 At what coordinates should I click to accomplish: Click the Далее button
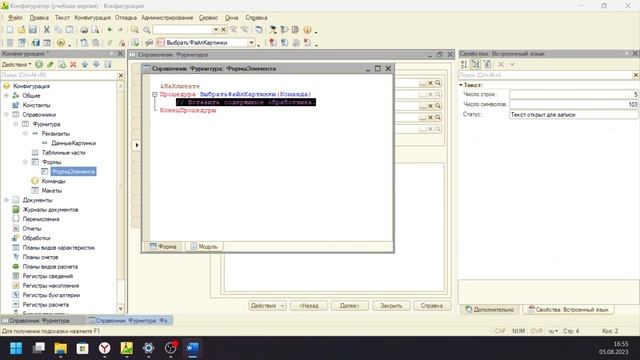(x=350, y=305)
